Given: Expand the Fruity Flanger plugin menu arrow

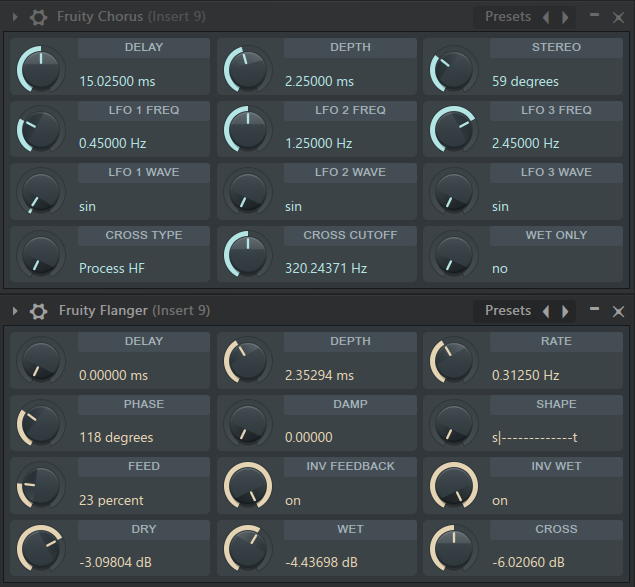Looking at the screenshot, I should (x=15, y=311).
